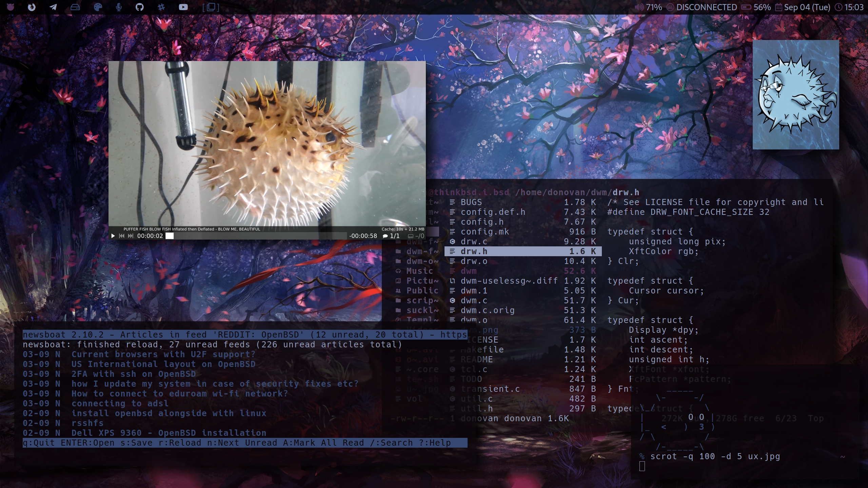Open 'US International layout on OpenBSD' article
This screenshot has width=868, height=488.
pos(163,364)
